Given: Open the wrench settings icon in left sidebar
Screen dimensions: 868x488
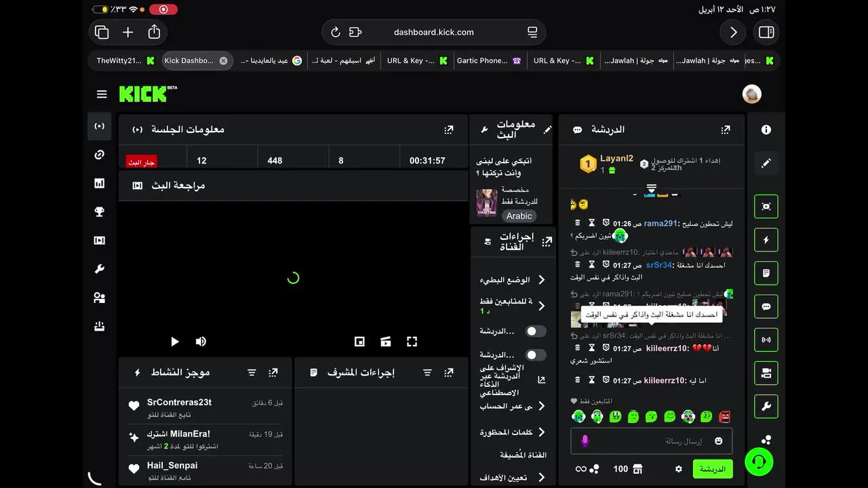Looking at the screenshot, I should coord(100,269).
